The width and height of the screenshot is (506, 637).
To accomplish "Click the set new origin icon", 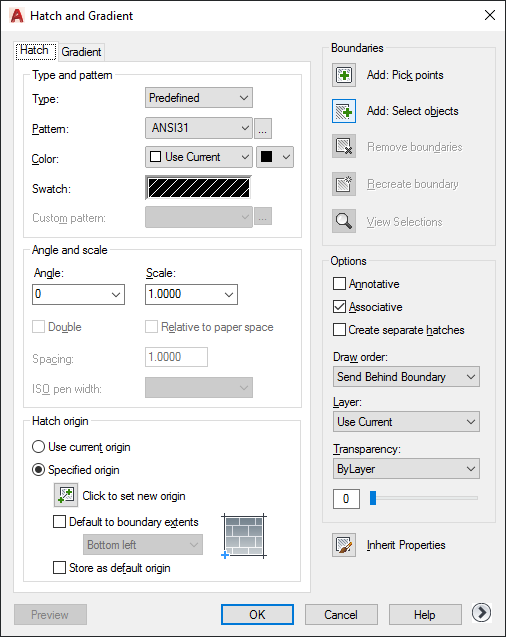I will pos(66,495).
